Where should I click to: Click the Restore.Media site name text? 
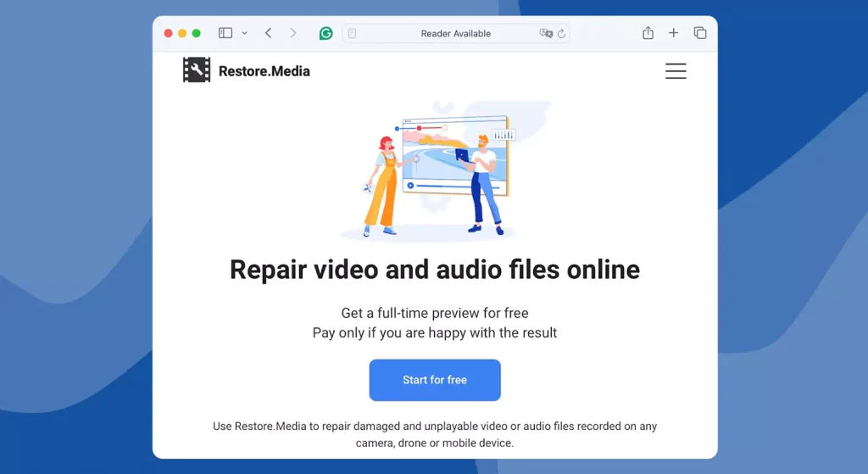coord(264,71)
